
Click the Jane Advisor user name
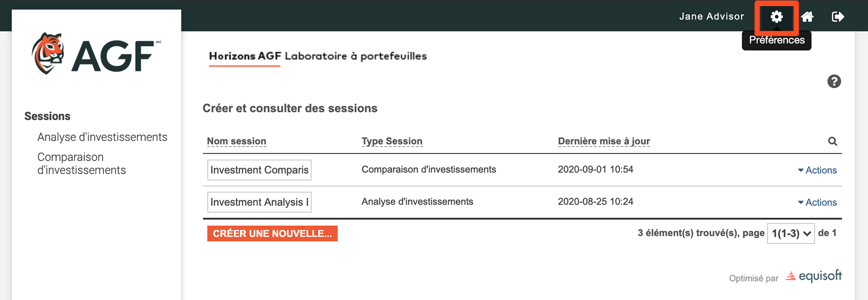[711, 17]
